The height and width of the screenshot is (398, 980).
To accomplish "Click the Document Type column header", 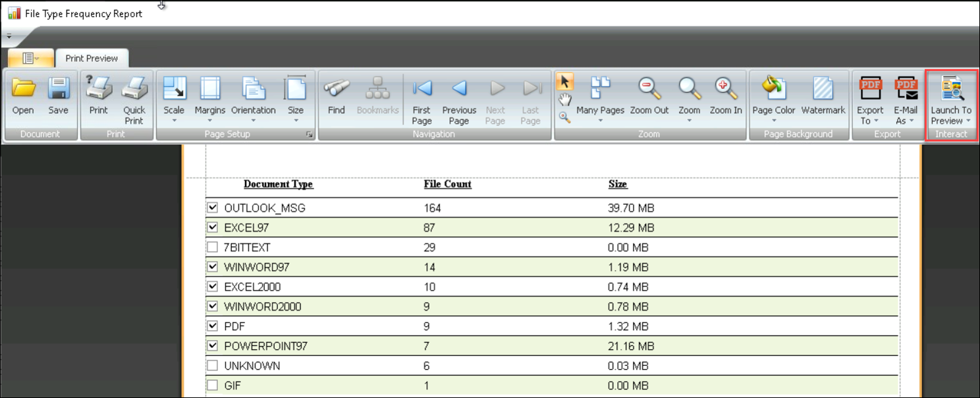I will click(x=279, y=185).
